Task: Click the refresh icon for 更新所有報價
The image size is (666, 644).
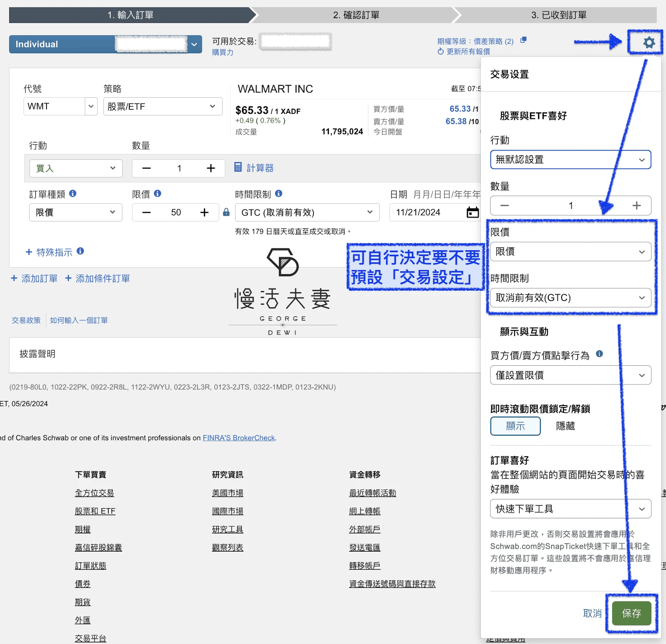Action: [x=441, y=51]
